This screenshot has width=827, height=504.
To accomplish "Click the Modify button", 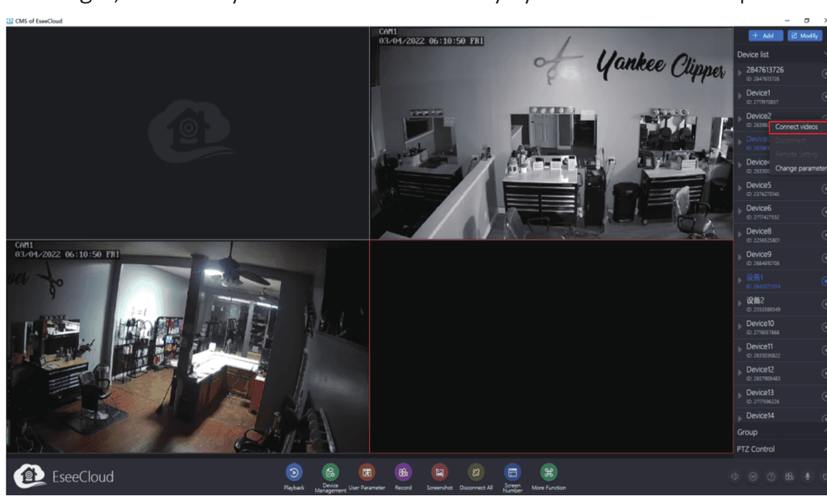I will pos(804,35).
